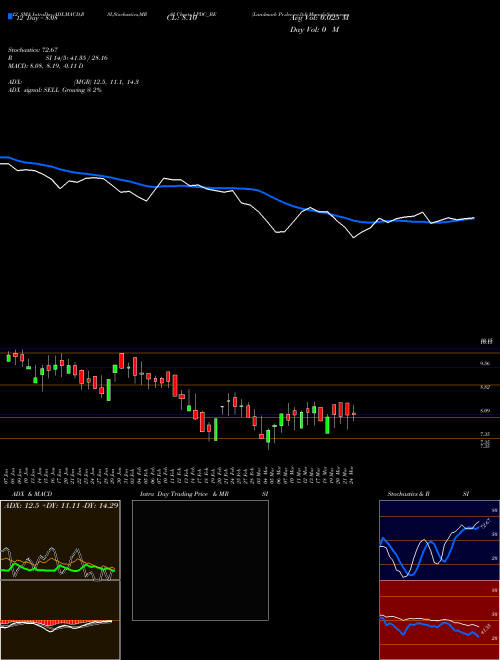Click the 72.67 value on Stochastics chart
The image size is (500, 660).
[x=485, y=524]
